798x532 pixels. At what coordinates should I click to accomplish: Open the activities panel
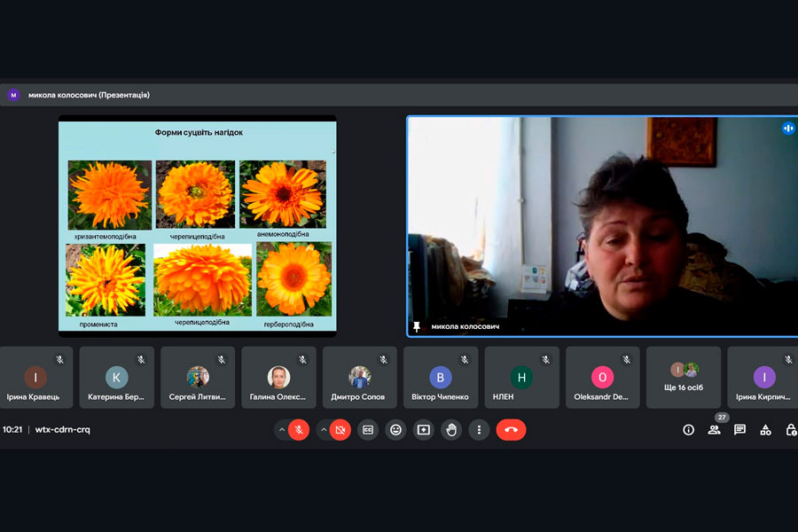[x=765, y=430]
